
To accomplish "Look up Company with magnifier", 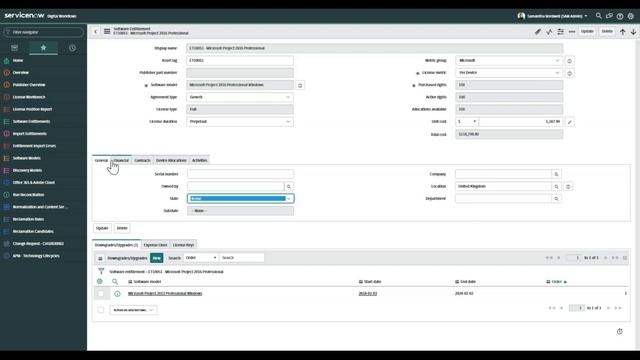I will [556, 174].
